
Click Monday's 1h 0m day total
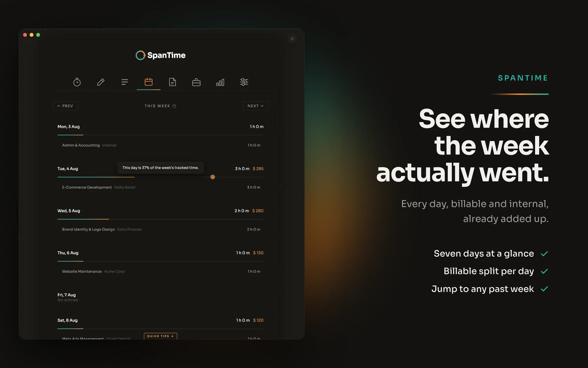click(x=257, y=127)
